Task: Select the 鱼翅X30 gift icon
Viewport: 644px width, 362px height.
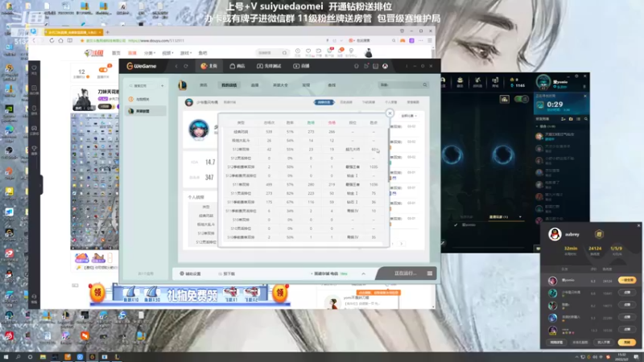Action: 151,294
